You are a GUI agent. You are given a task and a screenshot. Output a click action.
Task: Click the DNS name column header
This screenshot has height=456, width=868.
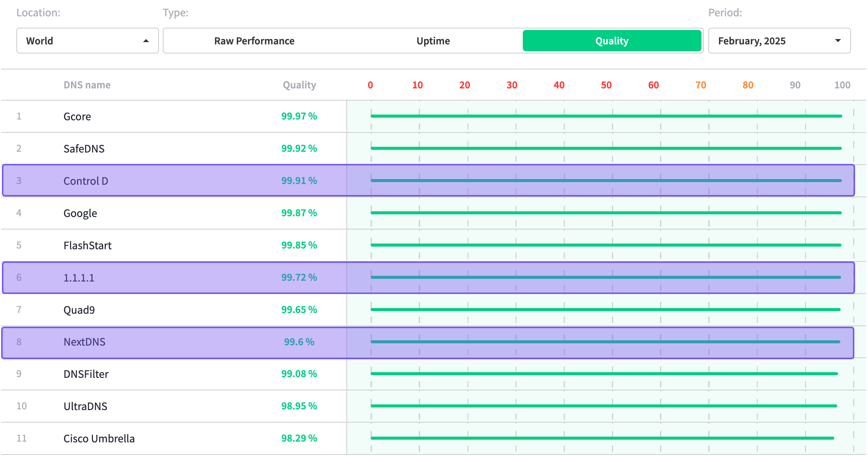[x=87, y=85]
